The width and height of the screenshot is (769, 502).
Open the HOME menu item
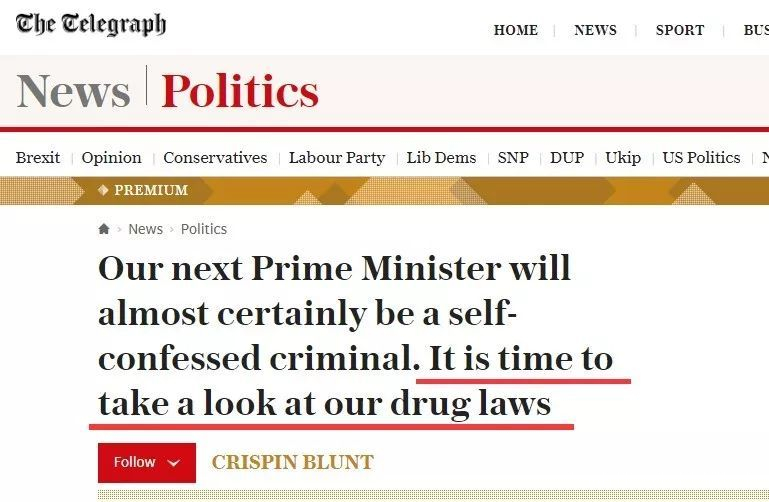coord(516,30)
